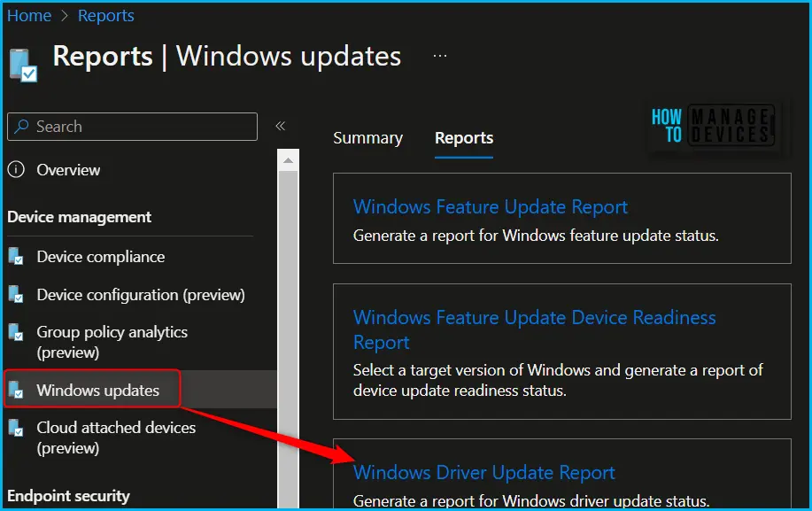Click the Windows updates sidebar icon
The image size is (812, 511).
(x=16, y=391)
